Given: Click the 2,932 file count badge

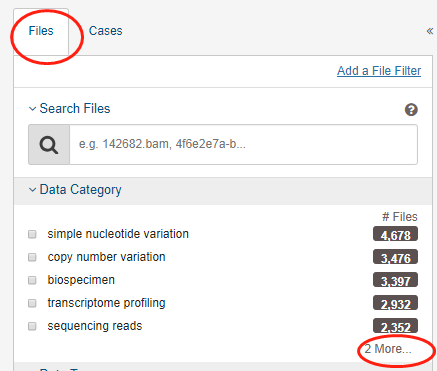Looking at the screenshot, I should click(395, 303).
